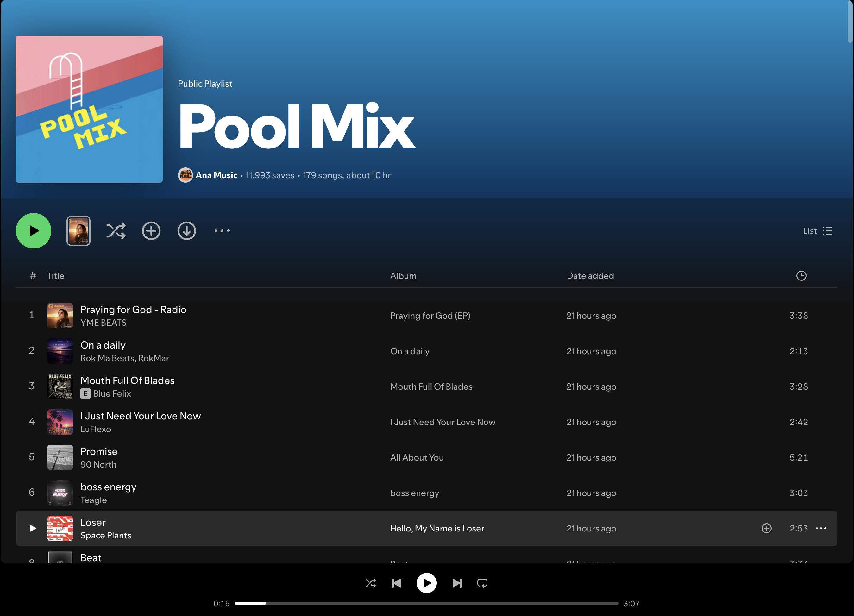Screen dimensions: 854x616
Task: Click the Public Playlist label
Action: tap(205, 84)
